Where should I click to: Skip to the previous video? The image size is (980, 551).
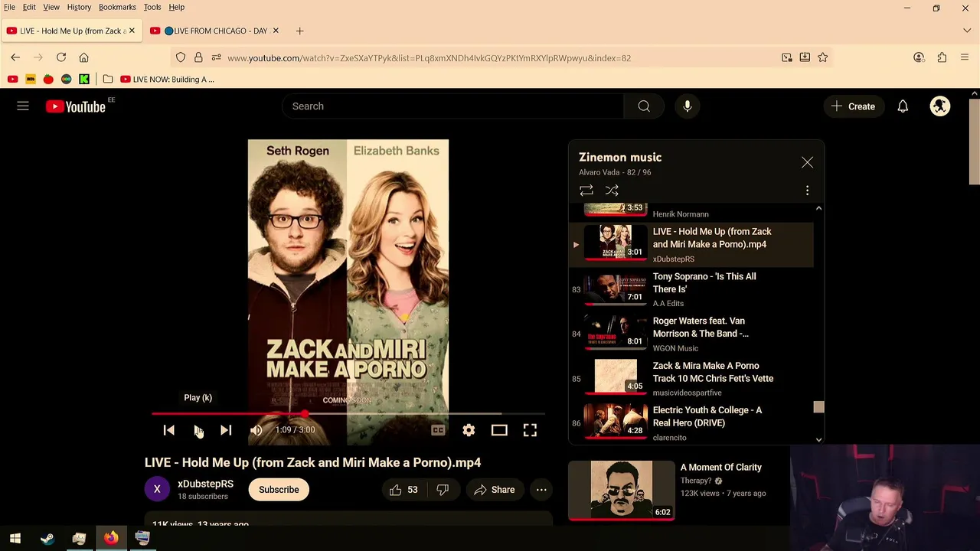pyautogui.click(x=169, y=430)
